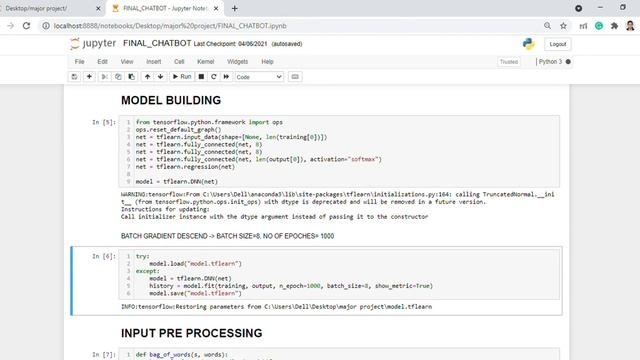Move selected cell up arrow
This screenshot has width=640, height=360.
tap(147, 77)
